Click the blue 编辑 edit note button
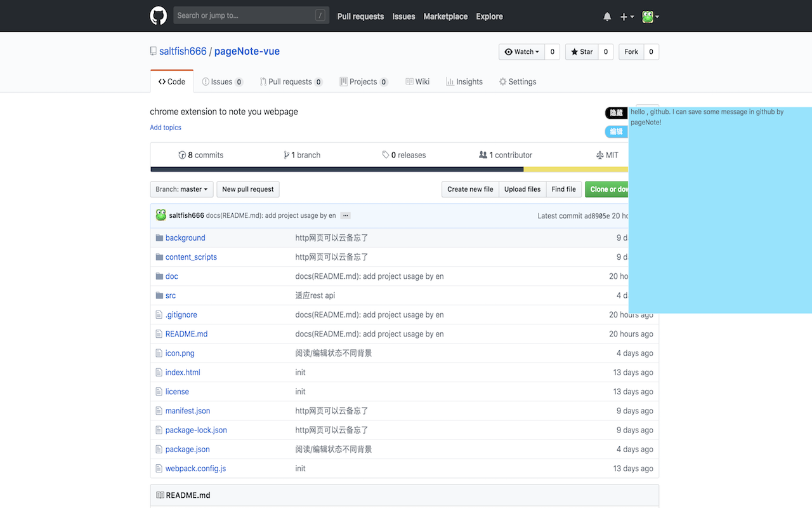 point(616,131)
